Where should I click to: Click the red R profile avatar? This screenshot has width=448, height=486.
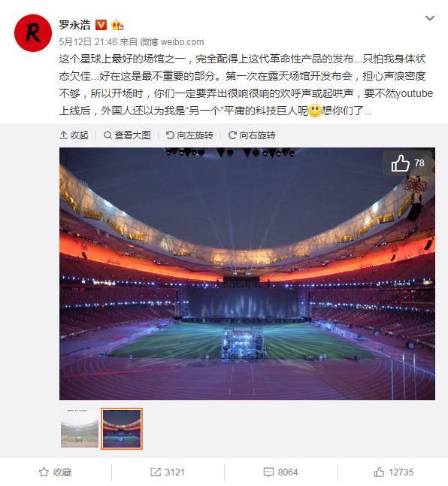[33, 32]
